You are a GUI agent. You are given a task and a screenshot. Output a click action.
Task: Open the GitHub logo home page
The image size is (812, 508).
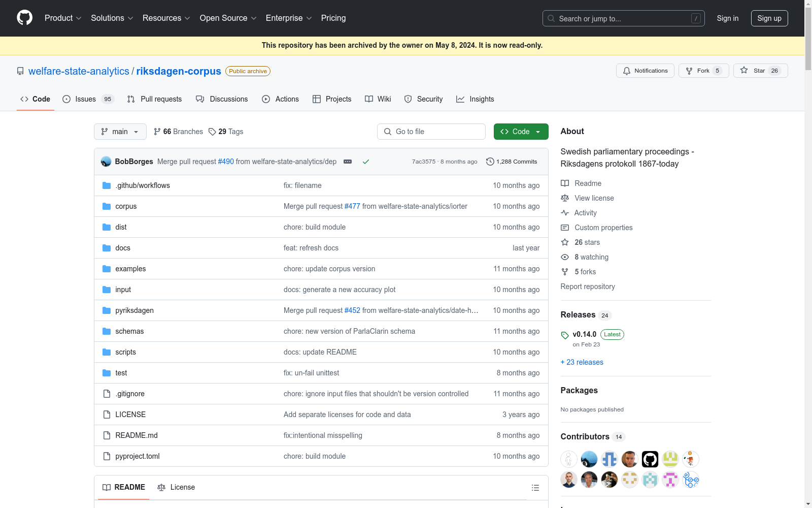coord(24,18)
